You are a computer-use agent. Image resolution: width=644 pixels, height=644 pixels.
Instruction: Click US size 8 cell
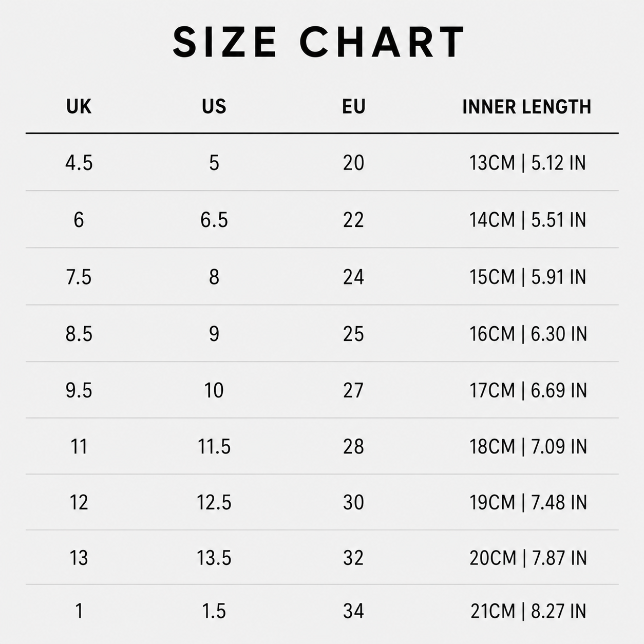point(214,277)
